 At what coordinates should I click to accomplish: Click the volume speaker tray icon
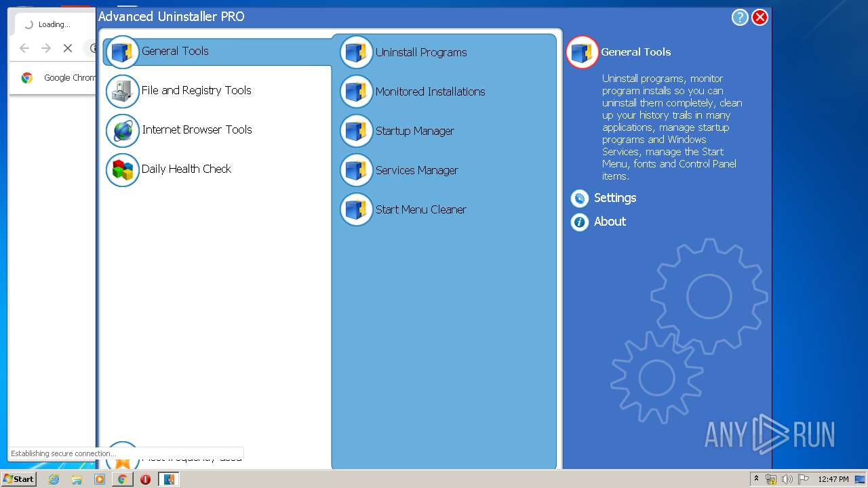pos(787,479)
